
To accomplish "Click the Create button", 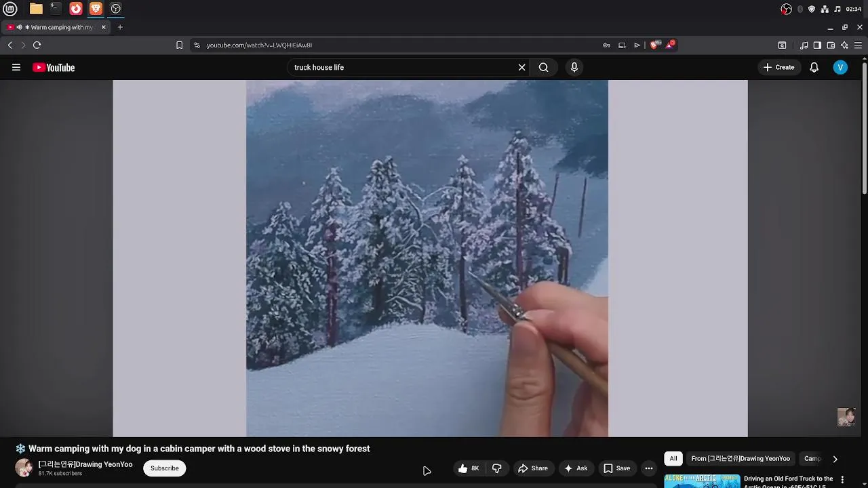I will 778,67.
